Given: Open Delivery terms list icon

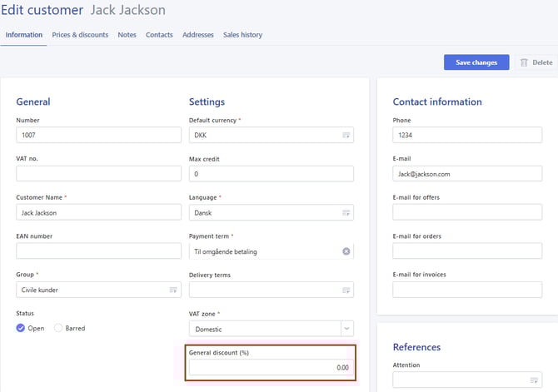Looking at the screenshot, I should 346,290.
